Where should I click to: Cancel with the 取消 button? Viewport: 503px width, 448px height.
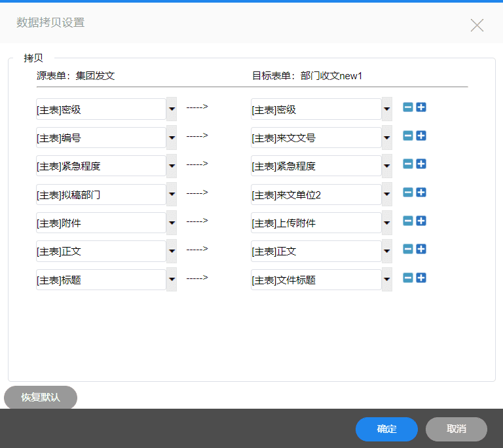[456, 429]
